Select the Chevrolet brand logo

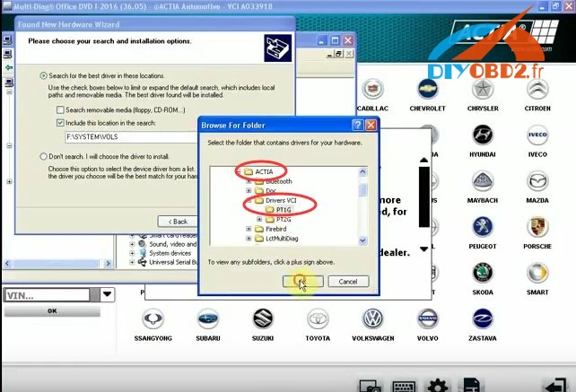[x=427, y=91]
